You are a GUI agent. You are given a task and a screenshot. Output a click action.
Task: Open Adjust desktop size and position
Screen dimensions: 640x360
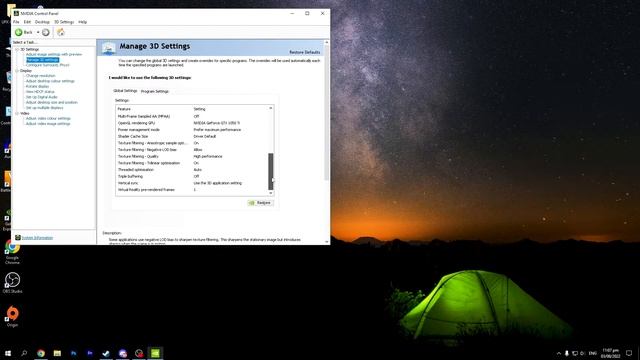(51, 102)
